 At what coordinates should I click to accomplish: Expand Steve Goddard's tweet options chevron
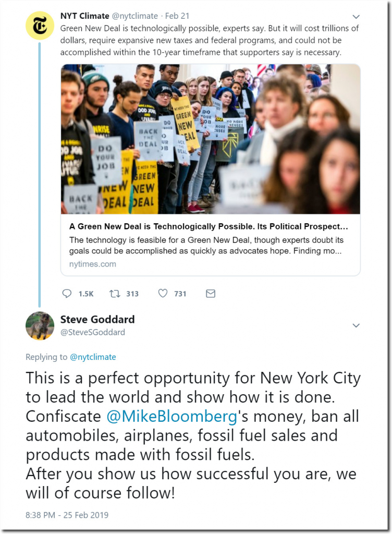(x=356, y=325)
